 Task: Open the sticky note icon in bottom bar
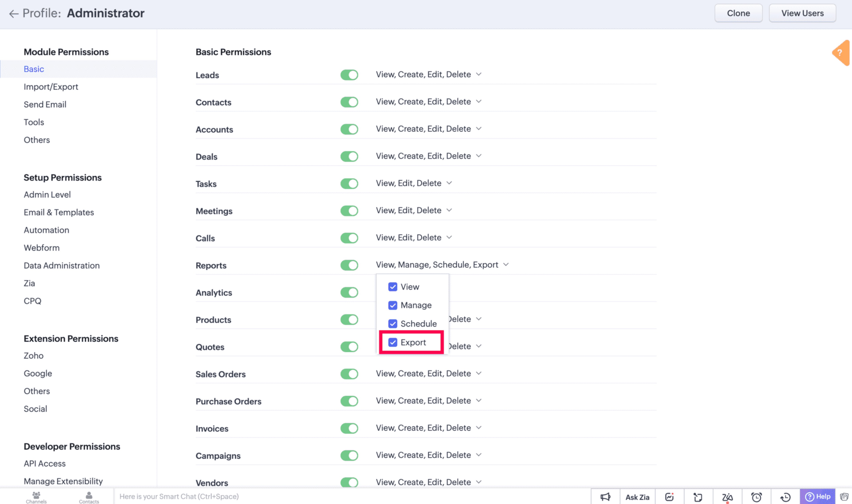[x=698, y=497]
